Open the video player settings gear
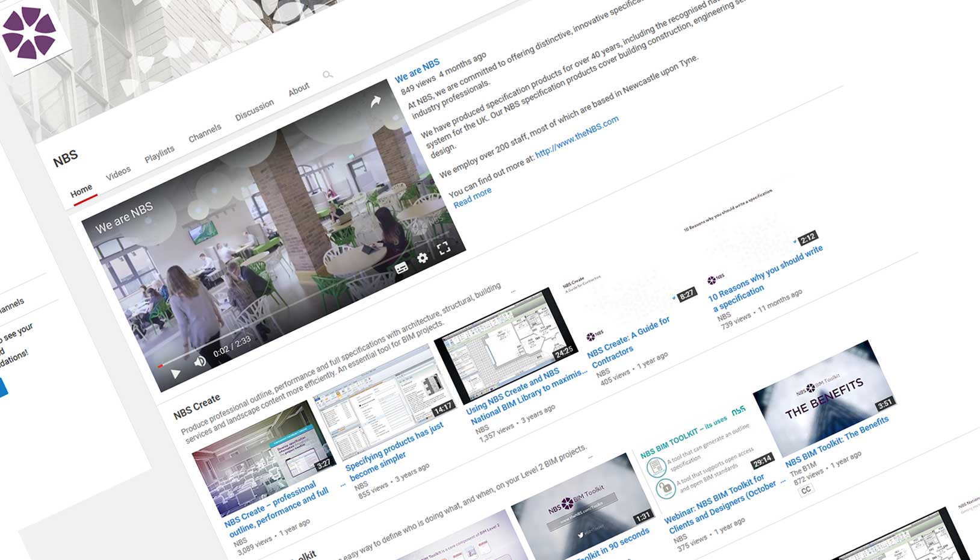The image size is (980, 560). click(x=423, y=258)
